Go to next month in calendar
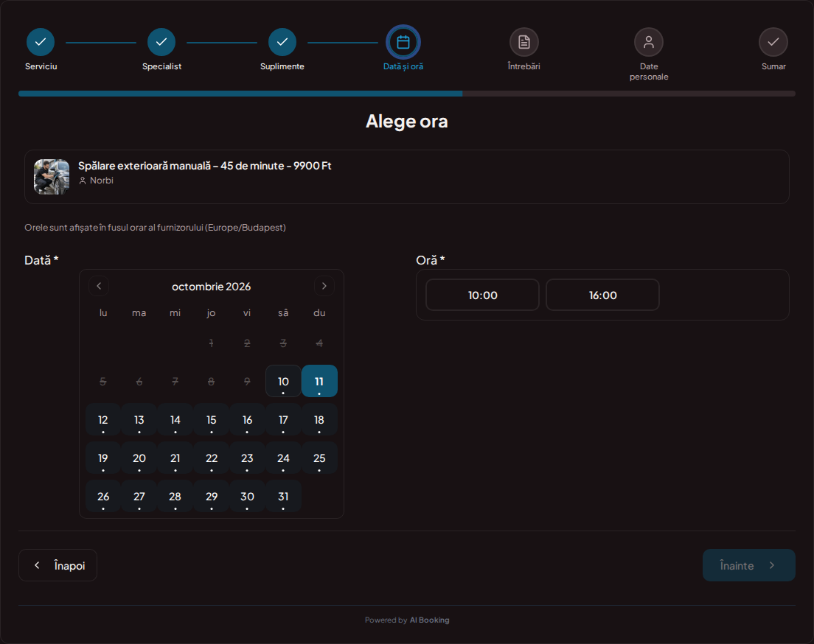This screenshot has width=814, height=644. [324, 286]
